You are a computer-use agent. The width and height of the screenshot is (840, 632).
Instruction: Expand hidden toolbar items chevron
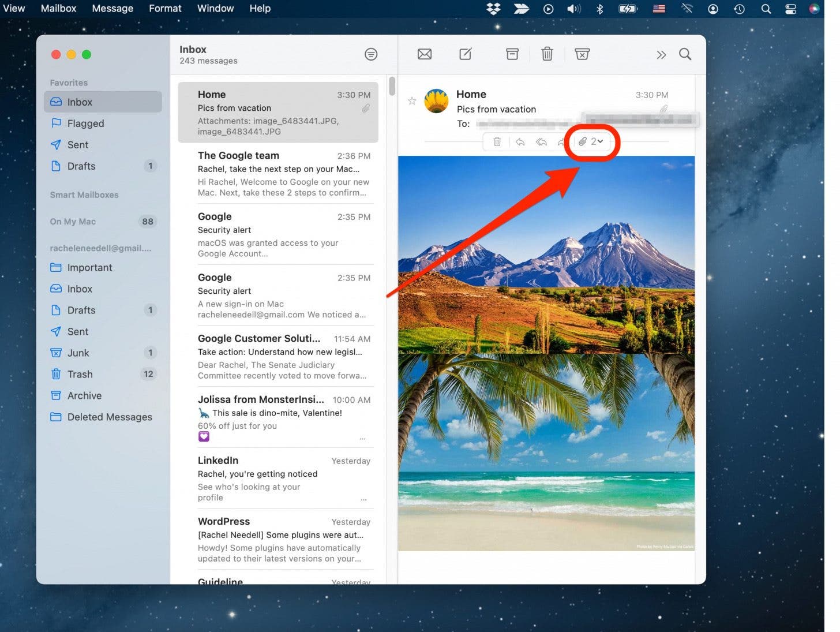(661, 55)
